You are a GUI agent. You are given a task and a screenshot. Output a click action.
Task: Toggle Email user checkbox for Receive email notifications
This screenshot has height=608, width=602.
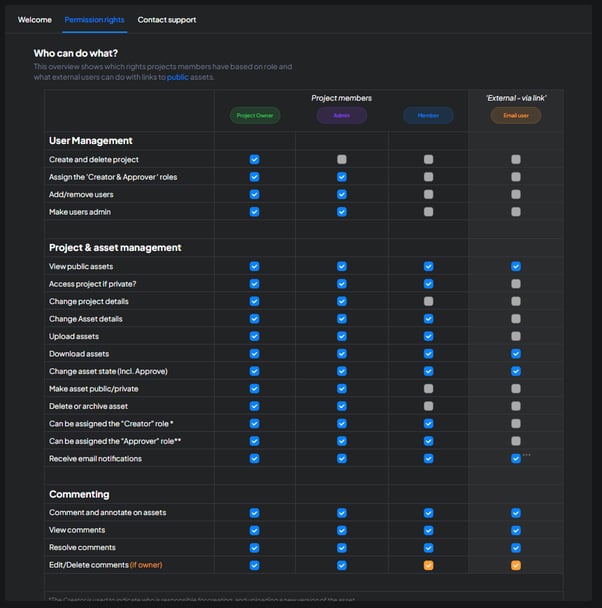tap(515, 459)
